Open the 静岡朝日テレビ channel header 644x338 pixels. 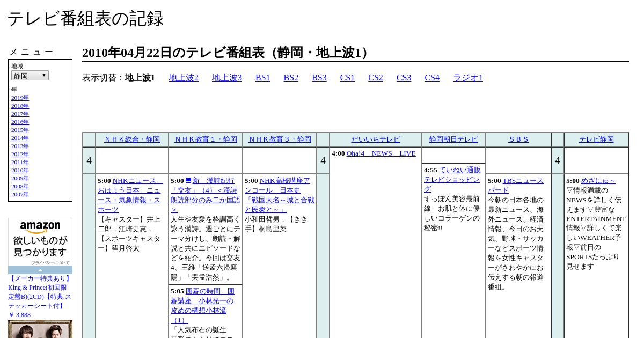(x=453, y=139)
